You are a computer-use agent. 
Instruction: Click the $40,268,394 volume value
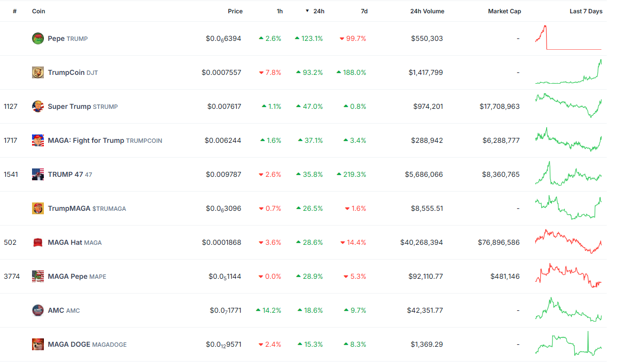point(422,242)
